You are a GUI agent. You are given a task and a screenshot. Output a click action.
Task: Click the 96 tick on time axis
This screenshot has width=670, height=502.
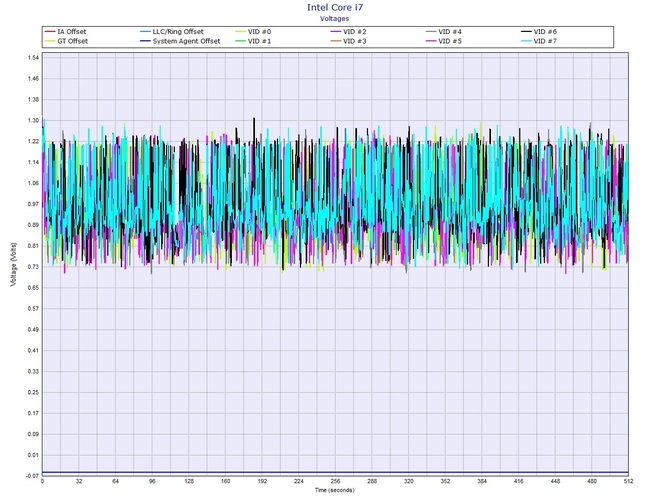point(152,481)
